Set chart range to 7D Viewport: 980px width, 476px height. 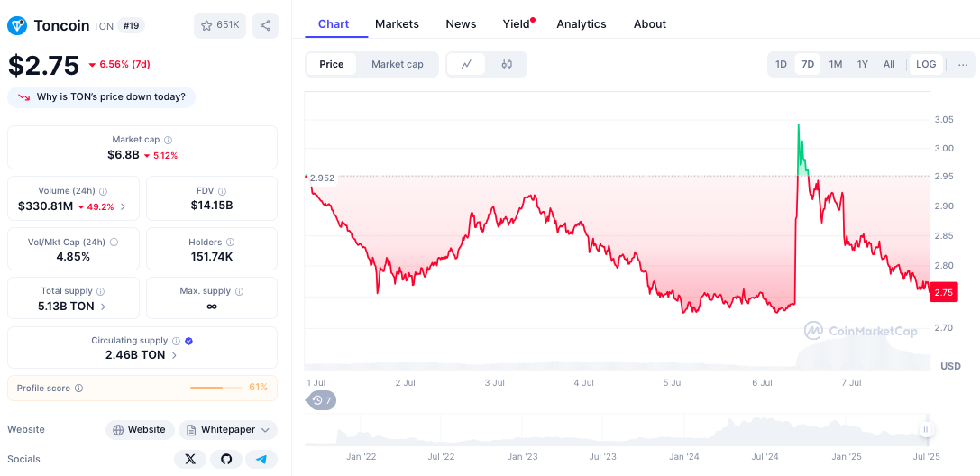pos(808,64)
